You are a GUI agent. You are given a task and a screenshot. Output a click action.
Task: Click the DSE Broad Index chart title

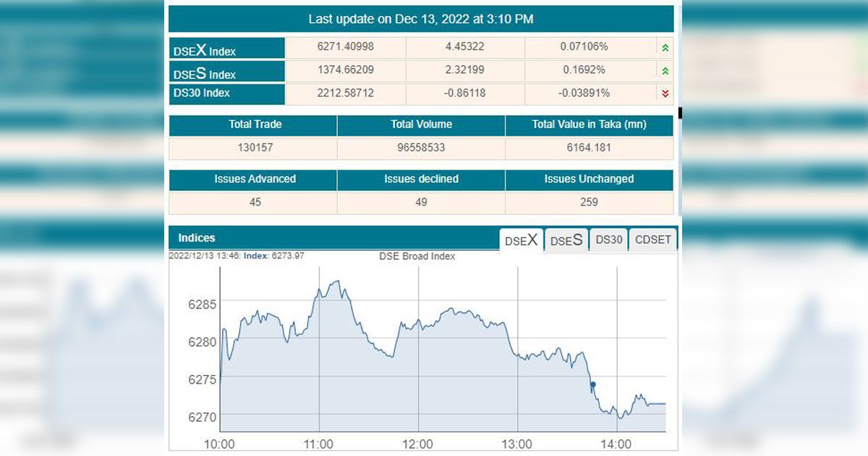pyautogui.click(x=417, y=256)
